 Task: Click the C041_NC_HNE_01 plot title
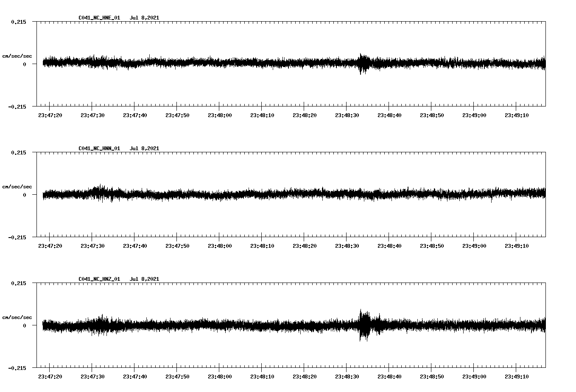tap(99, 18)
